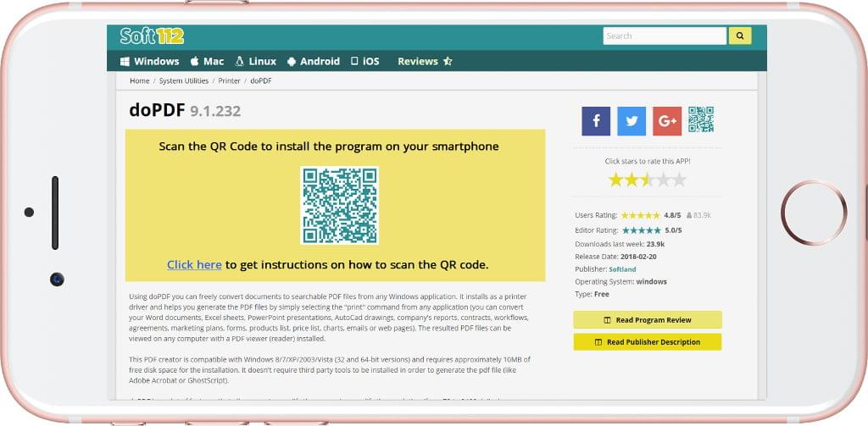The image size is (868, 426).
Task: Click the Search input field
Action: tap(664, 36)
